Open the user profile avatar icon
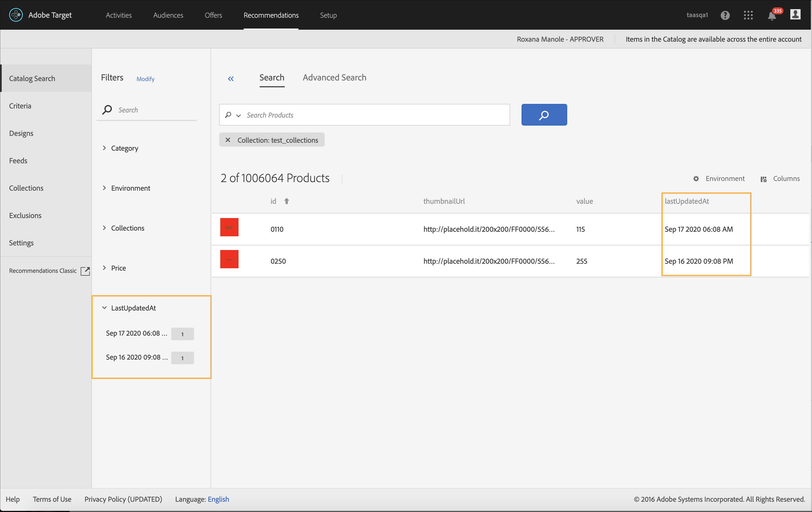The width and height of the screenshot is (812, 512). (795, 15)
